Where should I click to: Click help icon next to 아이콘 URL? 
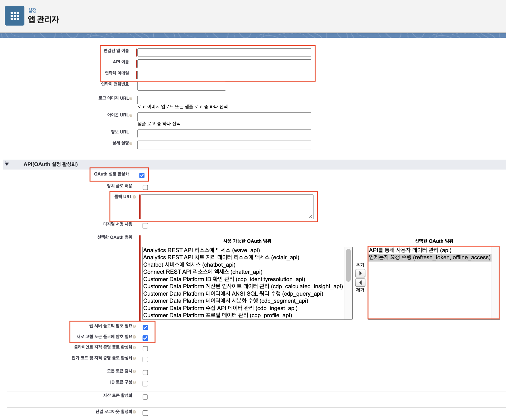tap(131, 115)
